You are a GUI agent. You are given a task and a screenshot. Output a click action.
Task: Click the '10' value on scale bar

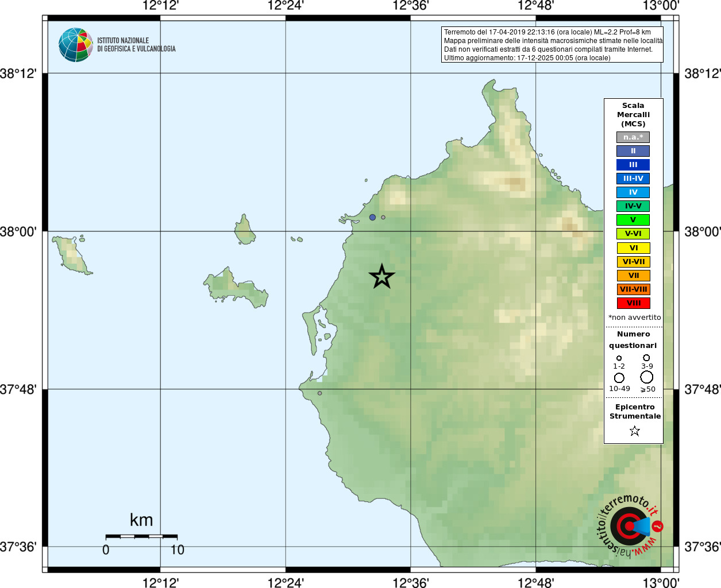tap(178, 550)
